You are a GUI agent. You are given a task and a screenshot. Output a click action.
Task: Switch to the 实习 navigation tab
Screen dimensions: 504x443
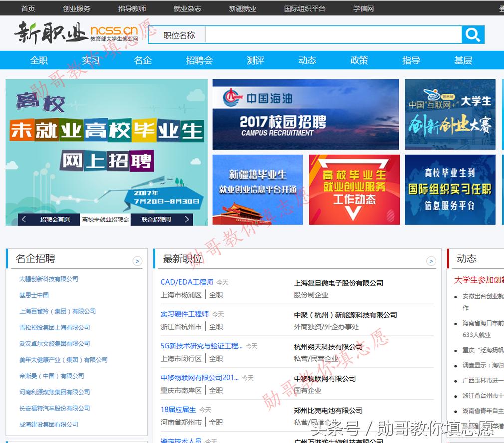[x=92, y=60]
